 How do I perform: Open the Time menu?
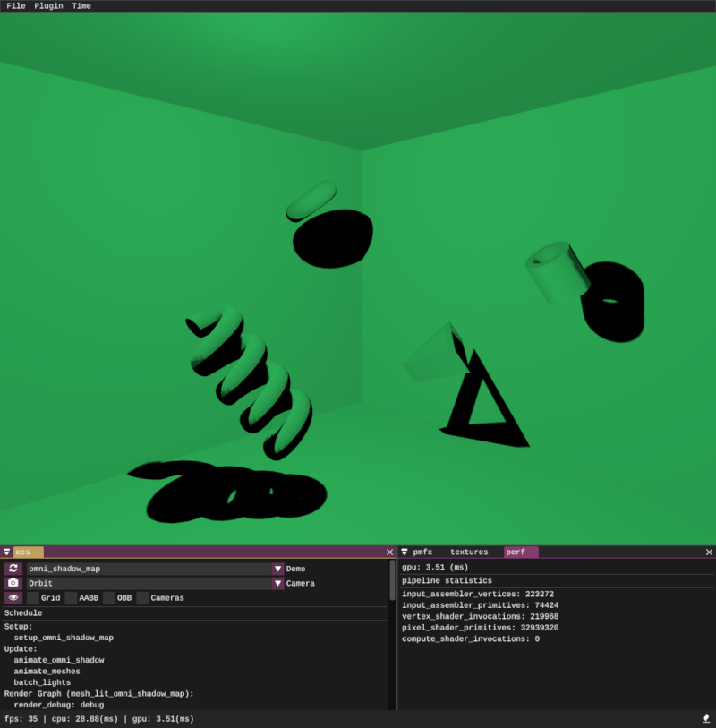[81, 6]
